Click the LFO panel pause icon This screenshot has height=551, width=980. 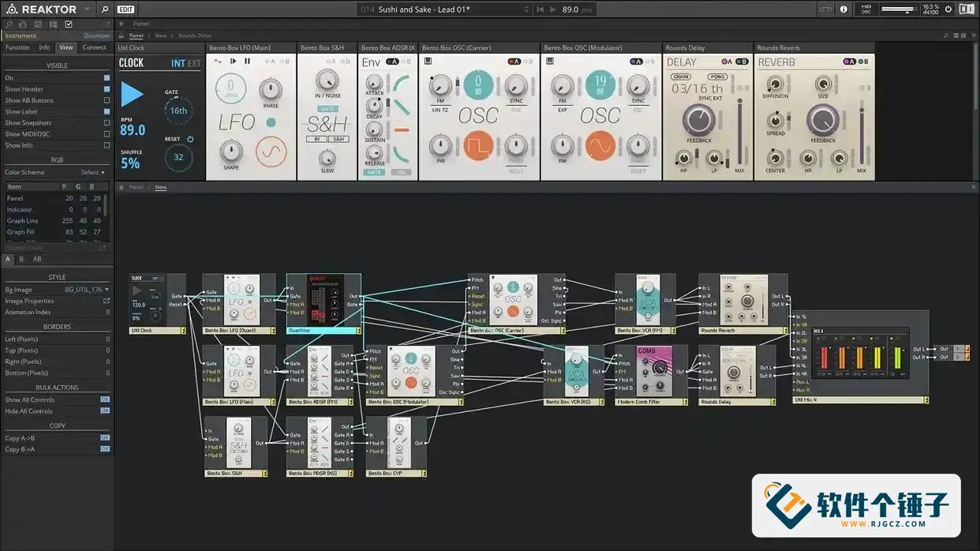(247, 61)
